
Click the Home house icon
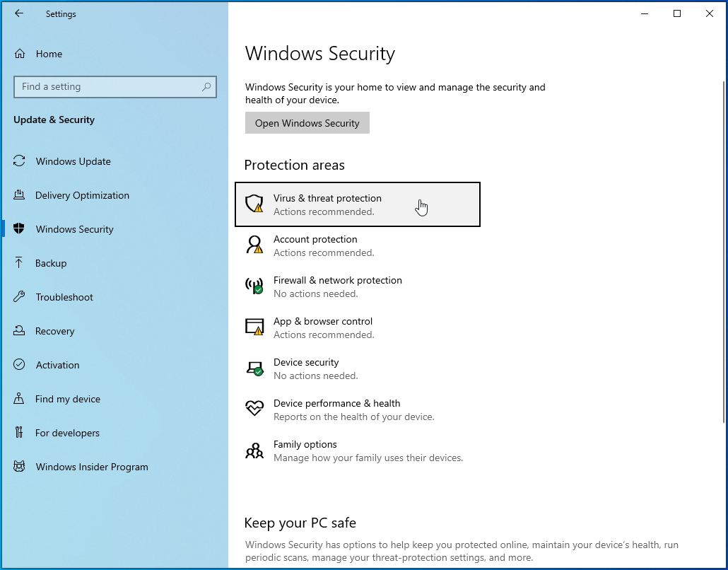point(20,54)
